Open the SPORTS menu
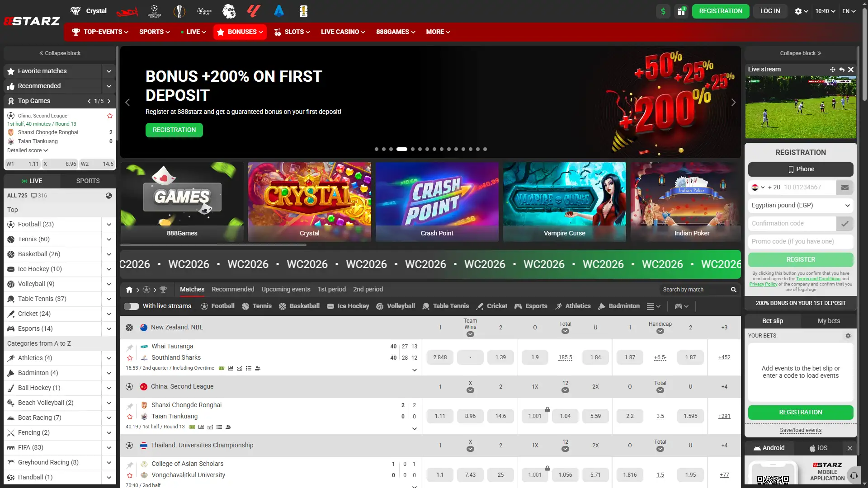 [x=155, y=32]
